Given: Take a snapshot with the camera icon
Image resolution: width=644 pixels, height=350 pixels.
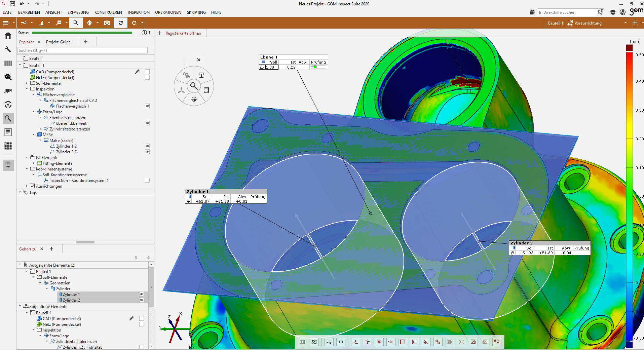Looking at the screenshot, I should (107, 23).
